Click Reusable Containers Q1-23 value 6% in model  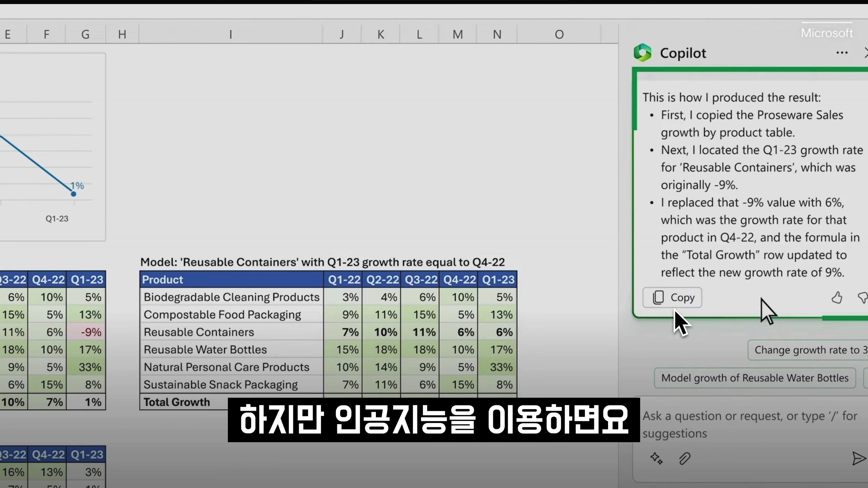point(497,332)
